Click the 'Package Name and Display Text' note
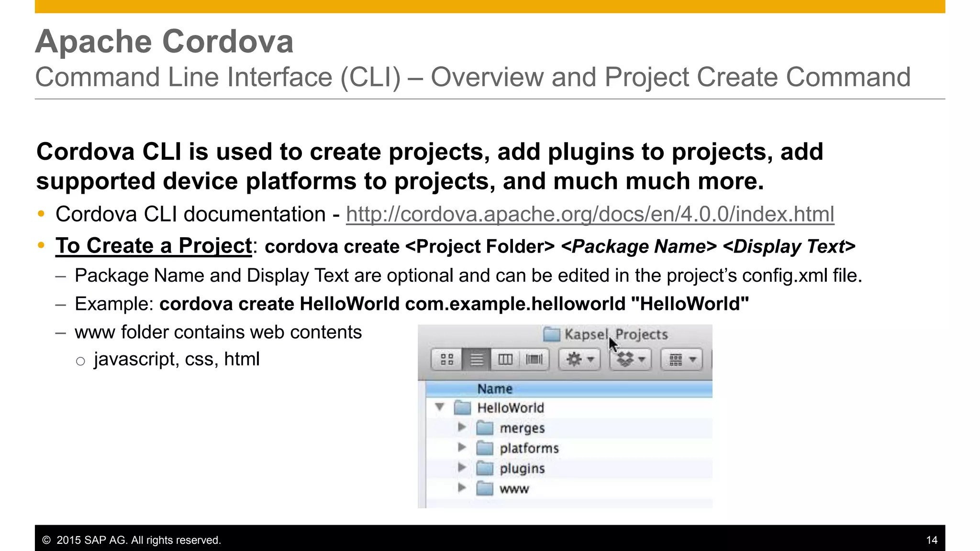This screenshot has height=551, width=980. [x=468, y=275]
